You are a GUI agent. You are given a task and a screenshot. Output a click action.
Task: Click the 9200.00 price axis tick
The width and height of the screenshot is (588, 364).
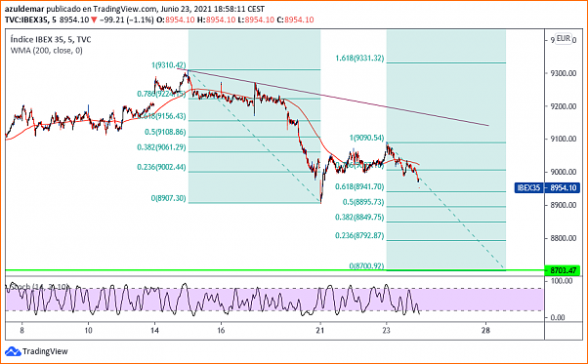(564, 106)
